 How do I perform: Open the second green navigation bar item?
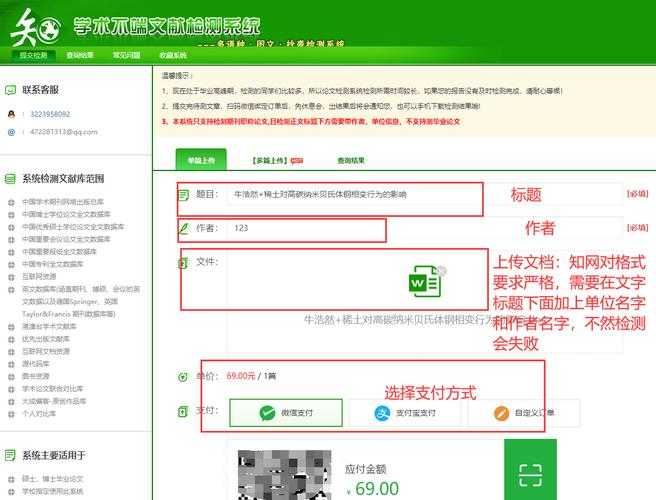coord(80,55)
